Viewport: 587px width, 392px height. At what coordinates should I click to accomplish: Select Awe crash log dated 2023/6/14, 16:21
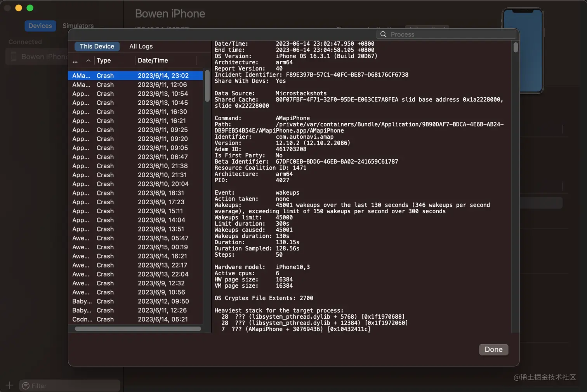[135, 256]
